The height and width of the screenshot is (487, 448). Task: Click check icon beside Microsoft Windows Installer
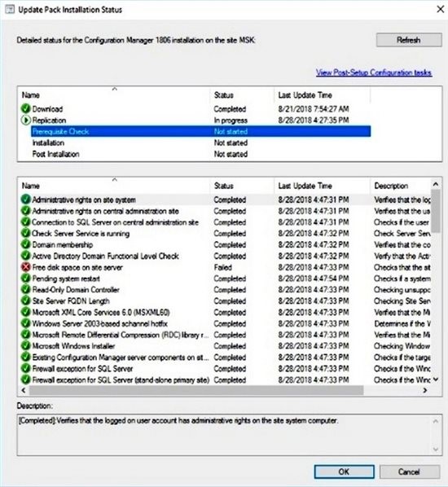click(25, 346)
